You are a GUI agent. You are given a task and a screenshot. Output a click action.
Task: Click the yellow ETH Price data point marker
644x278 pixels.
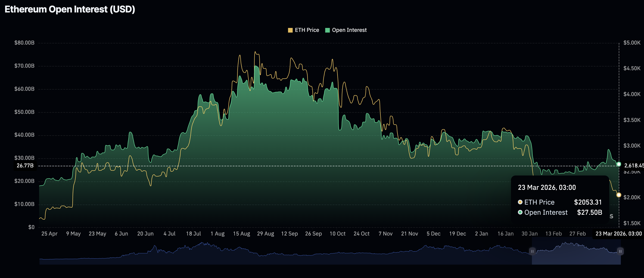click(x=619, y=195)
